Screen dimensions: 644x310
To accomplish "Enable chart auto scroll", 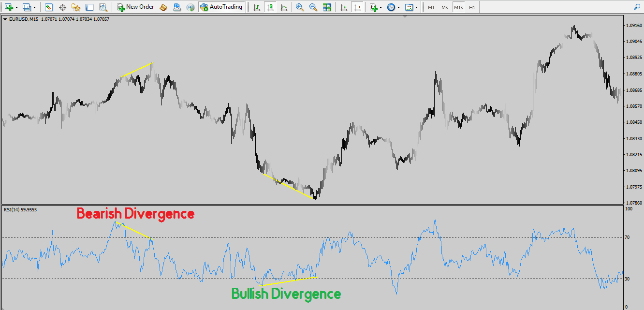I will point(344,7).
